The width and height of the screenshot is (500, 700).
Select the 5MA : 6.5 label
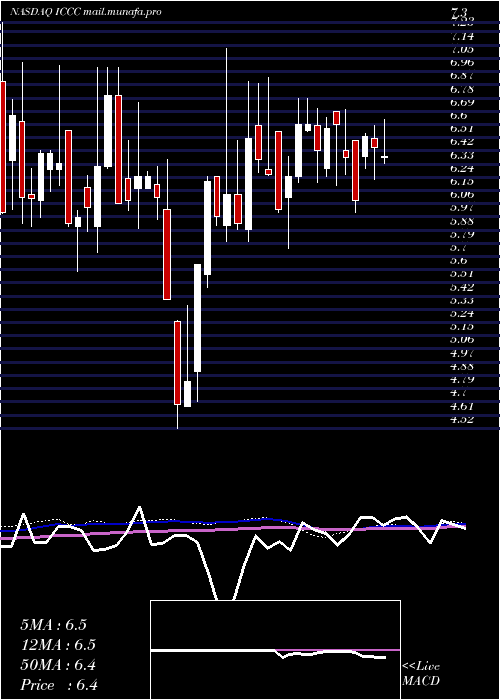pyautogui.click(x=53, y=625)
